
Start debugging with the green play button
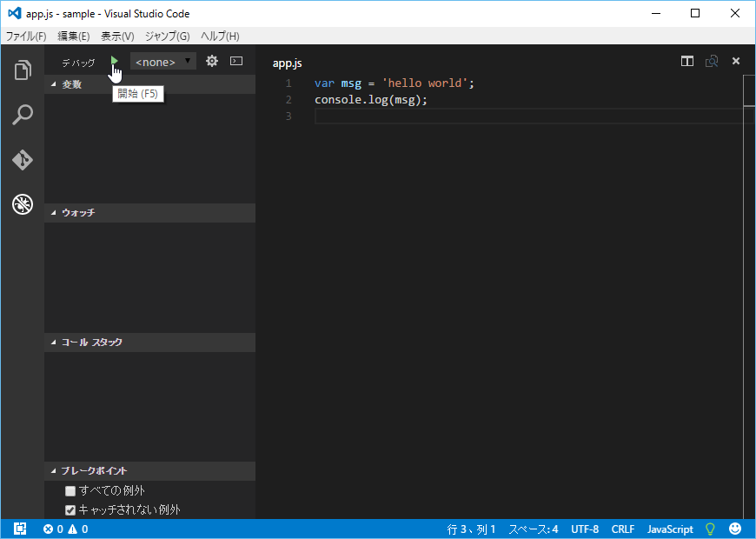point(115,62)
